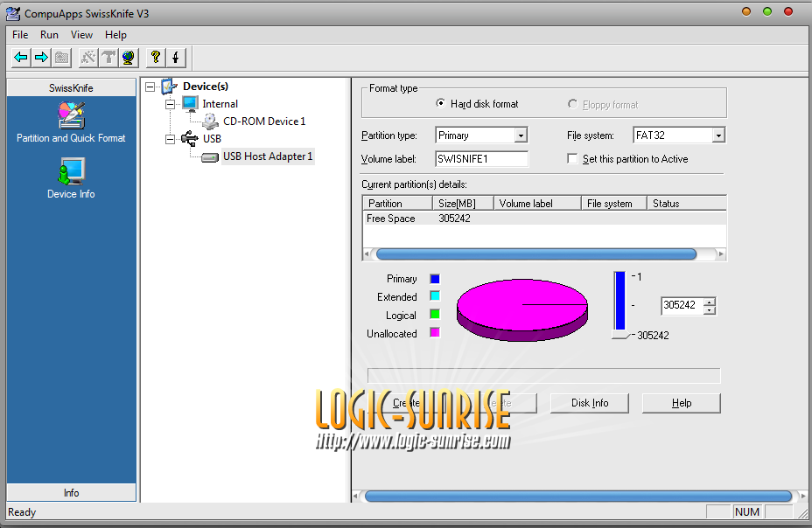Click the Partition column header
The height and width of the screenshot is (528, 812).
click(398, 203)
